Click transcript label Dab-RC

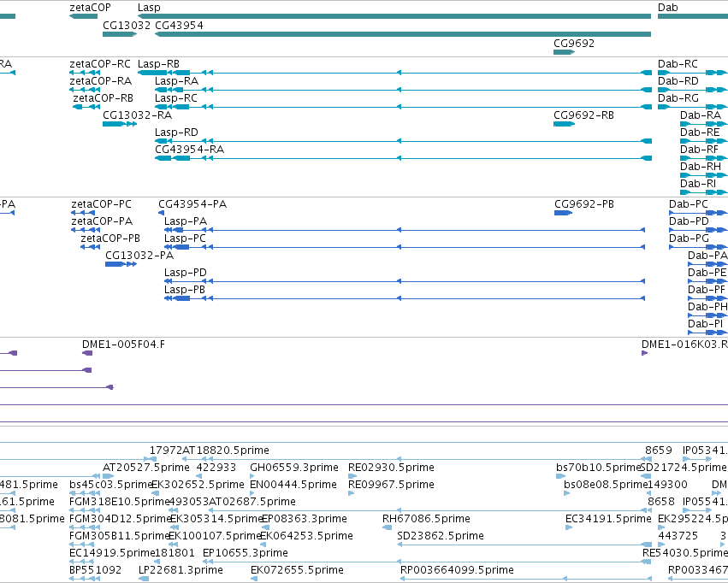pos(678,64)
